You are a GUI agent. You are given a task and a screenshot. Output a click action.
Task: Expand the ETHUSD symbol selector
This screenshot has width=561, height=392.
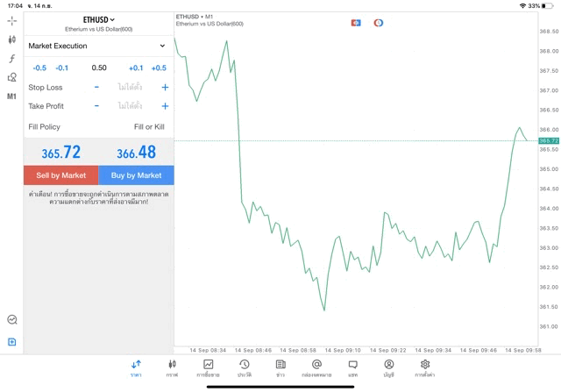coord(99,19)
